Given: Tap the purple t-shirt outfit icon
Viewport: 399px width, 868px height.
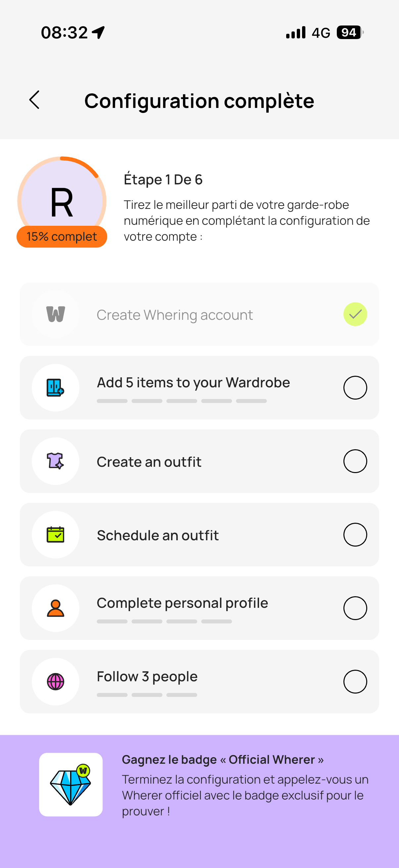Looking at the screenshot, I should (x=56, y=461).
